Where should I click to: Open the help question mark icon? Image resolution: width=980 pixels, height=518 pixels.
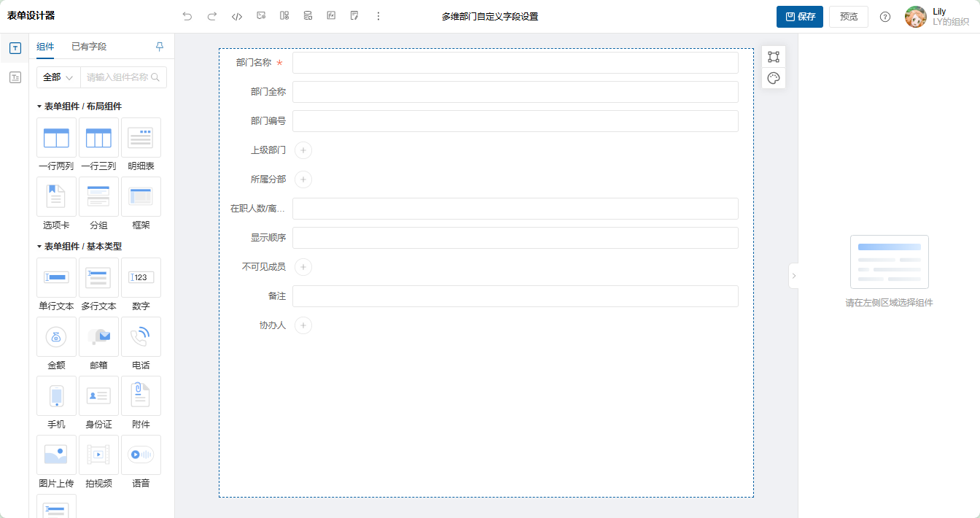[x=885, y=17]
